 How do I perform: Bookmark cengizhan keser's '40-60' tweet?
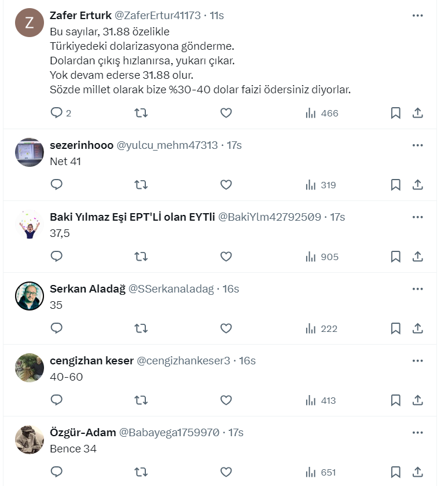[x=395, y=400]
